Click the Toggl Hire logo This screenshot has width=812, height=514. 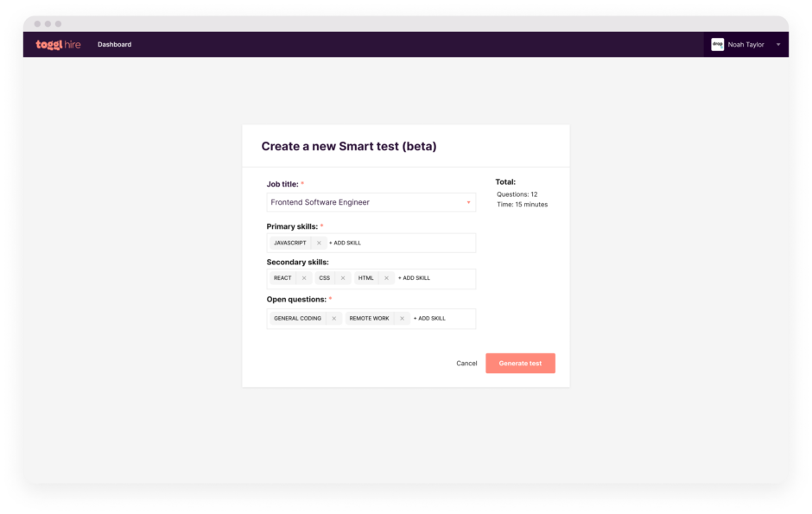tap(58, 45)
